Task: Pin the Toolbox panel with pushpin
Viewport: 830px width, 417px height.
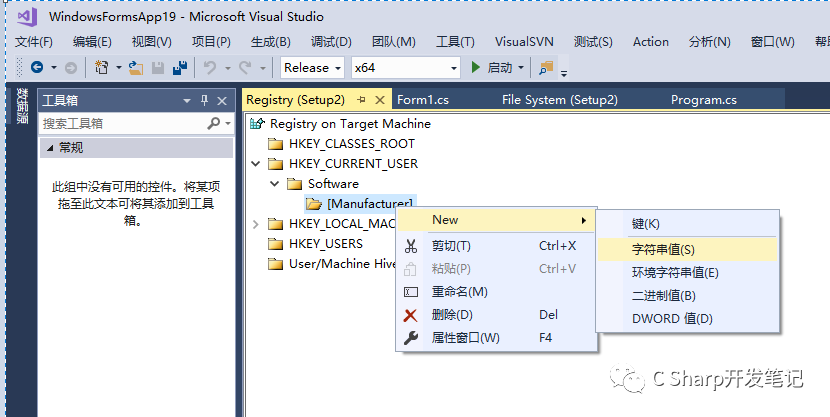Action: [x=204, y=101]
